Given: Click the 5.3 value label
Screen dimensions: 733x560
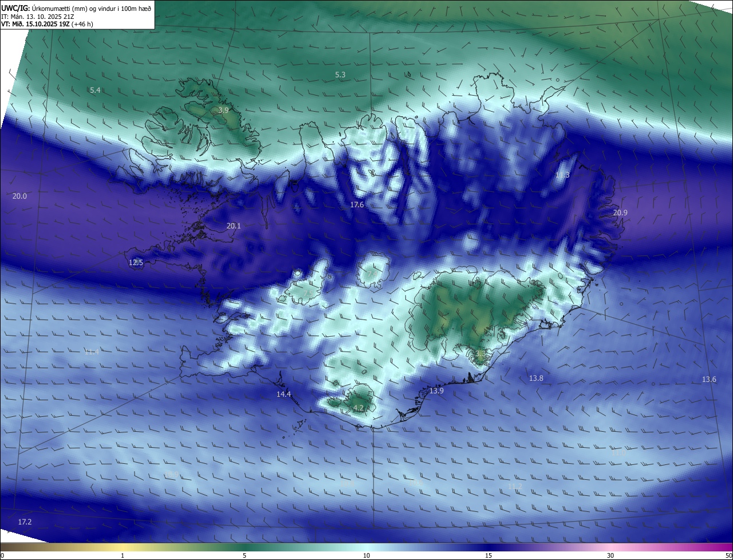Looking at the screenshot, I should [x=340, y=75].
